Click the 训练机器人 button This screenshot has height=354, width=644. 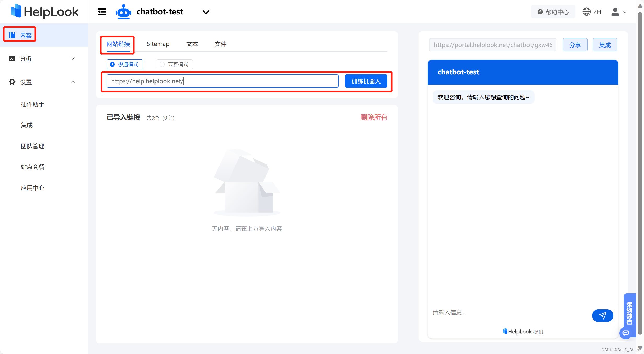(366, 81)
